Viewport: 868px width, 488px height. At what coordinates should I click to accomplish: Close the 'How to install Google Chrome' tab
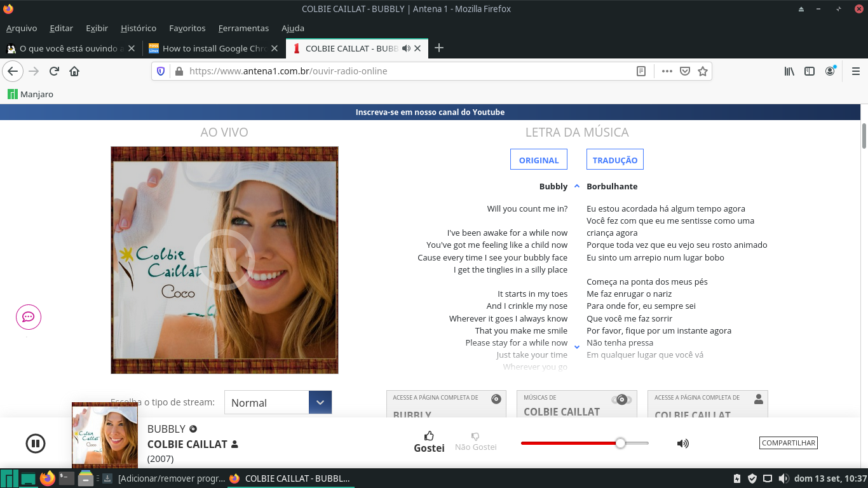point(275,48)
